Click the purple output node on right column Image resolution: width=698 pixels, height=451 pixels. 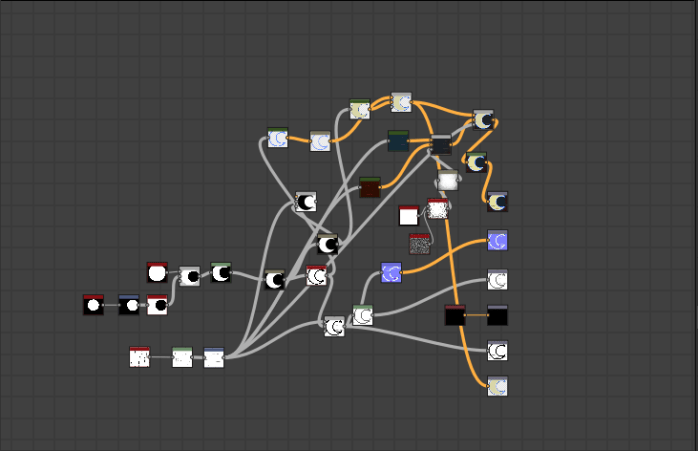tap(497, 240)
